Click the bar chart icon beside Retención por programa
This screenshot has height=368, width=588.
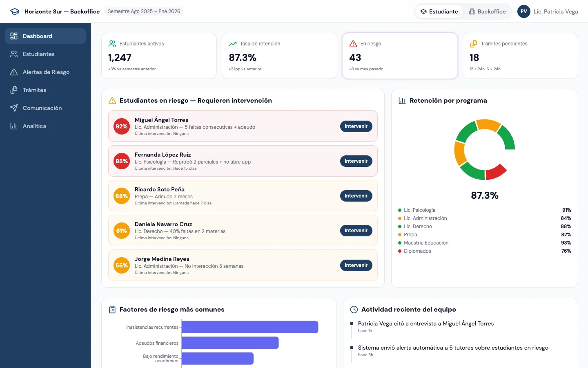coord(401,100)
